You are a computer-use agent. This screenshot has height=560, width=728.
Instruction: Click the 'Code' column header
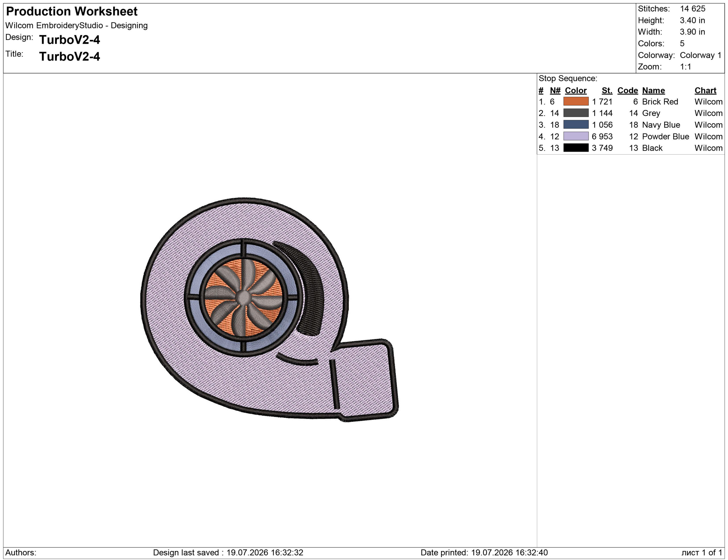627,90
